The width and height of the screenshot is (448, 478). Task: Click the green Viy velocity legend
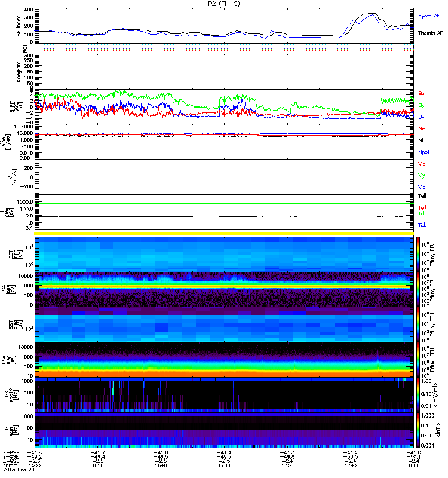click(422, 176)
